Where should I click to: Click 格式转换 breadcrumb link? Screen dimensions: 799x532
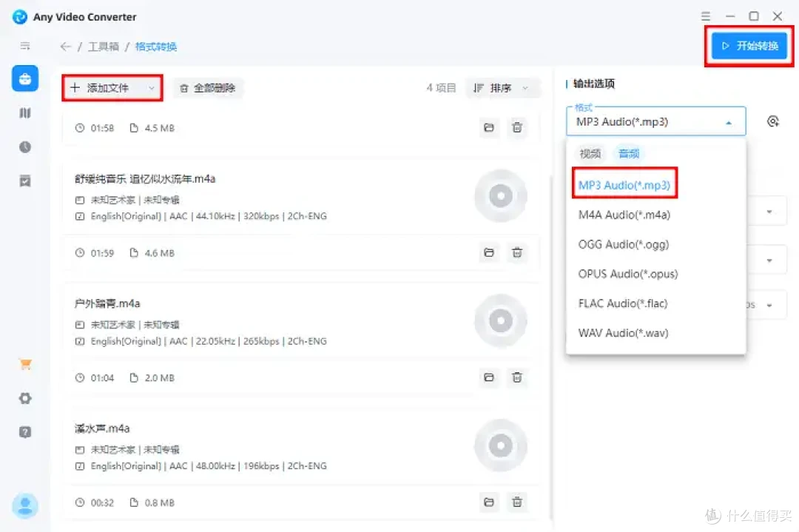156,47
